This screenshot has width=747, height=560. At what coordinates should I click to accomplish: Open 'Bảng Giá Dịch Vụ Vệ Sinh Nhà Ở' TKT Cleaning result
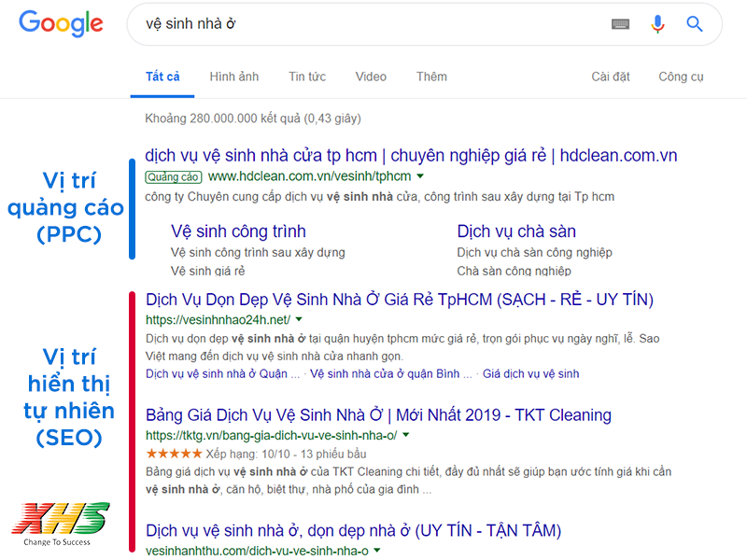[x=378, y=415]
